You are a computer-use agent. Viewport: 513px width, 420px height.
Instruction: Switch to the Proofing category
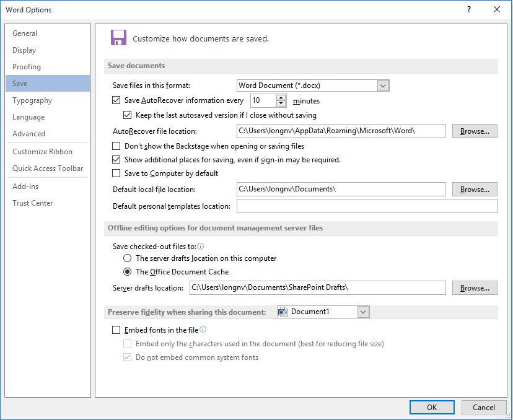(27, 67)
